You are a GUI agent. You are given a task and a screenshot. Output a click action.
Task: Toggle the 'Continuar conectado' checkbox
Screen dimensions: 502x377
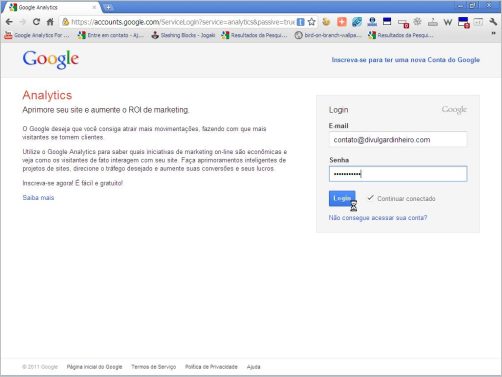(x=370, y=198)
